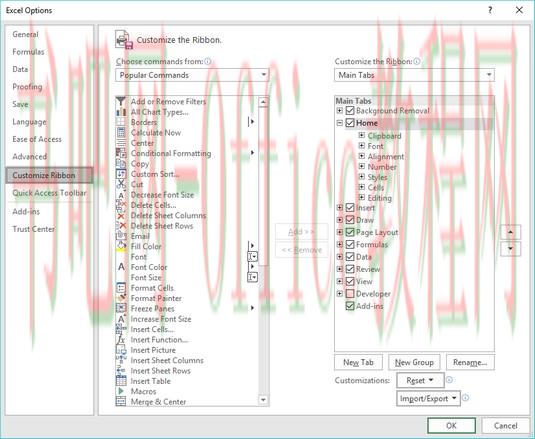
Task: Disable the Draw tab checkbox
Action: (350, 220)
